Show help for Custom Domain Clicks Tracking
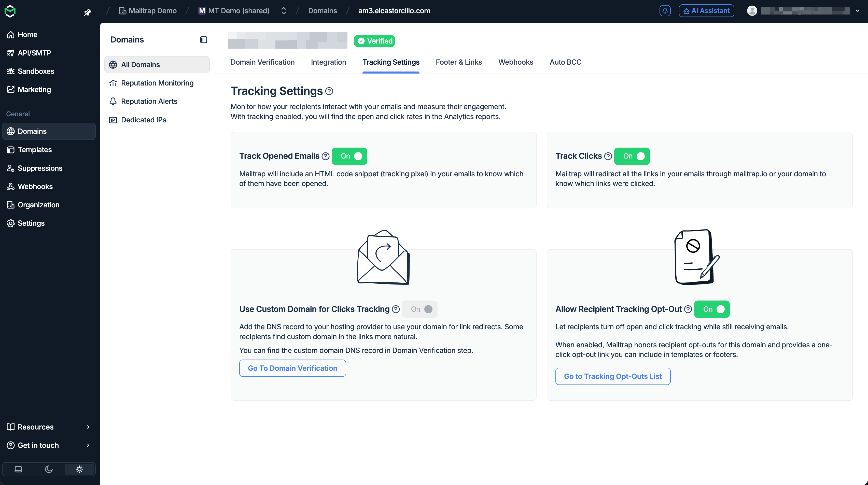Screen dimensions: 868x485 click(396, 309)
